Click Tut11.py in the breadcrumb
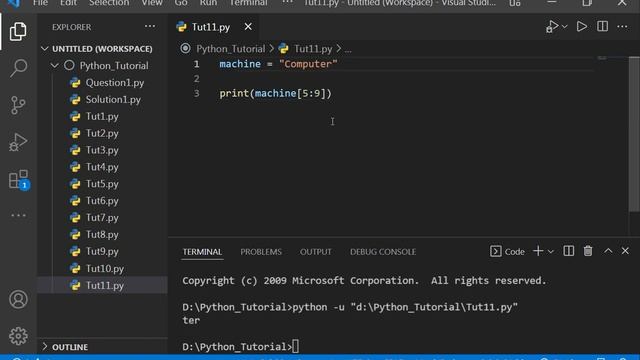Screen dimensions: 640x360 coord(313,49)
